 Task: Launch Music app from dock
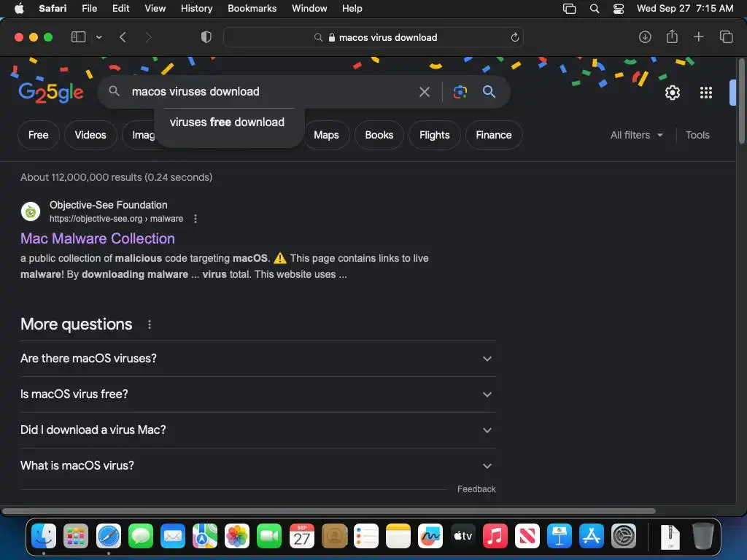point(495,536)
